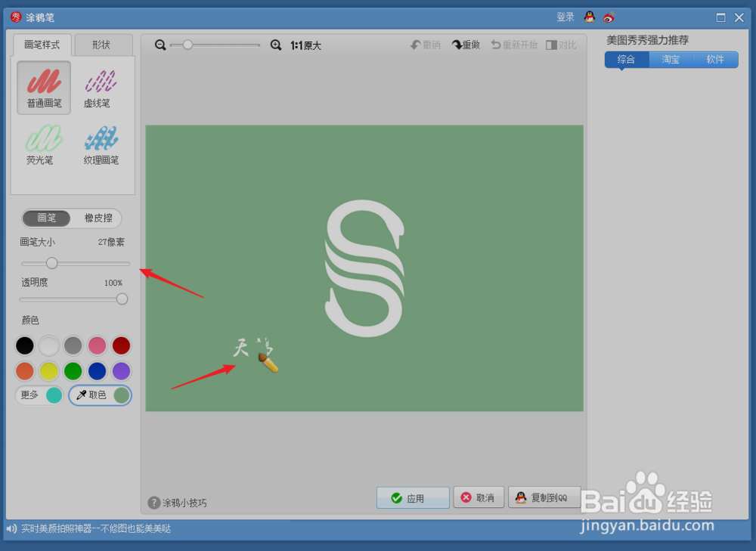Image resolution: width=756 pixels, height=551 pixels.
Task: Open 更多 more colors
Action: [x=39, y=395]
